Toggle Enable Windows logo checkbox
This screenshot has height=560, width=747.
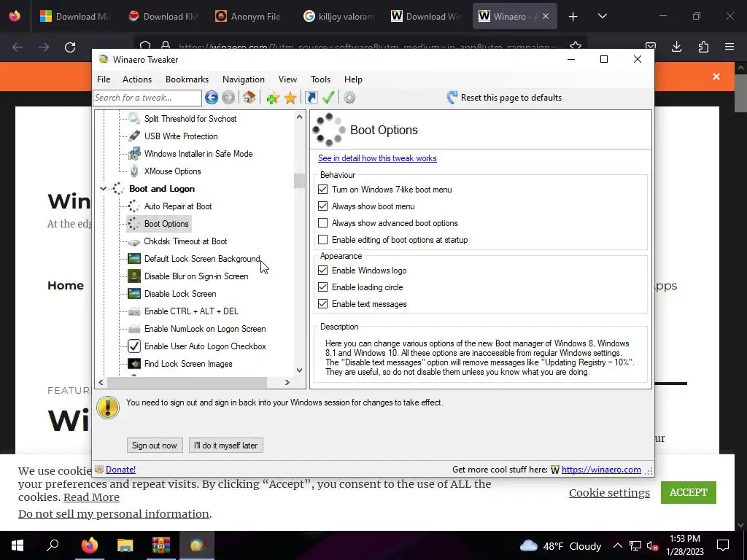[323, 271]
